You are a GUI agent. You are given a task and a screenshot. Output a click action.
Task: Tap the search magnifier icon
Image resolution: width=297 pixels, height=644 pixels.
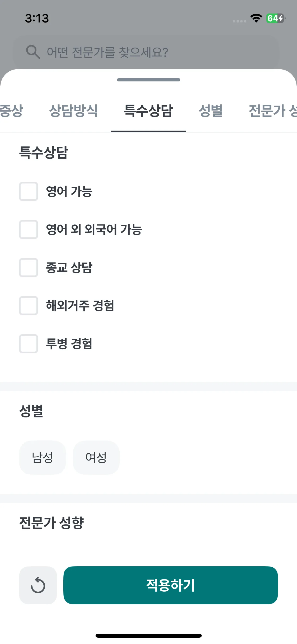coord(33,52)
